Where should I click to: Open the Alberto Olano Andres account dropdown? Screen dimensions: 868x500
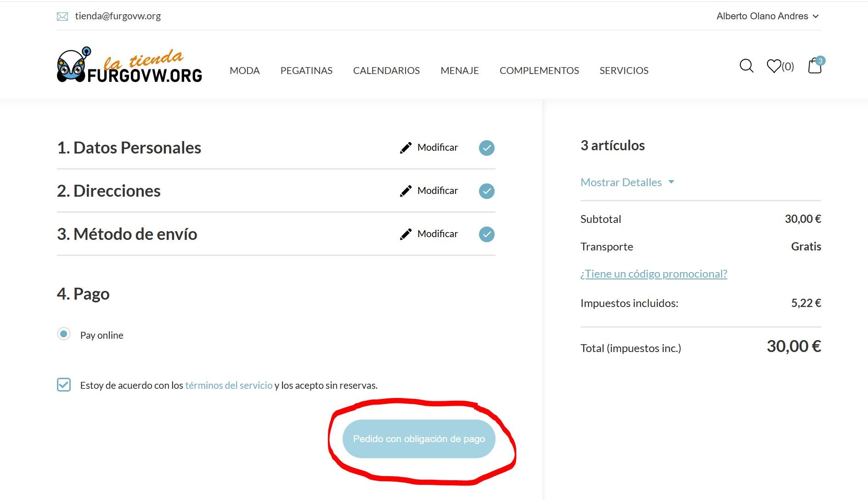point(767,16)
